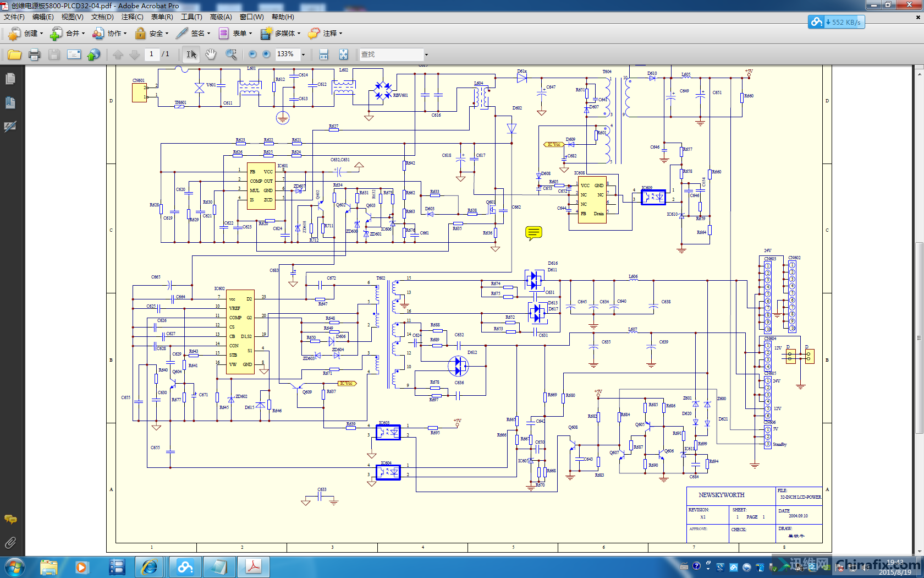924x578 pixels.
Task: Click the page number field
Action: [x=151, y=54]
